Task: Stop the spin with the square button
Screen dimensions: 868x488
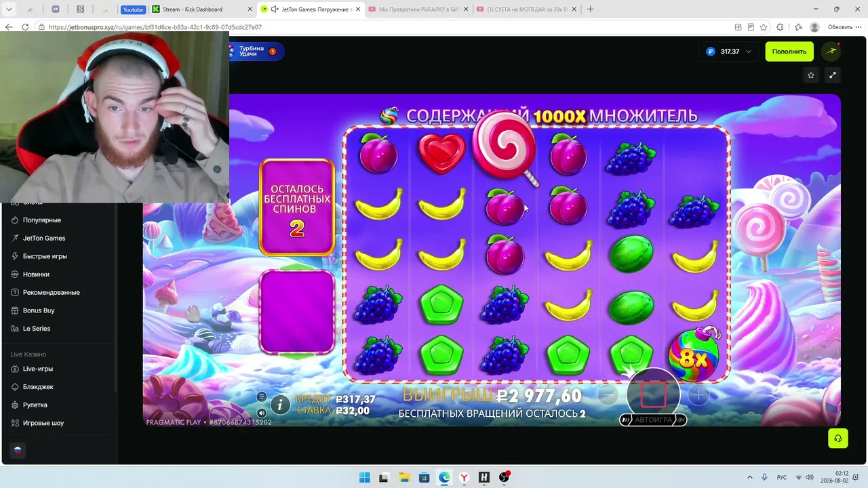Action: pos(653,394)
